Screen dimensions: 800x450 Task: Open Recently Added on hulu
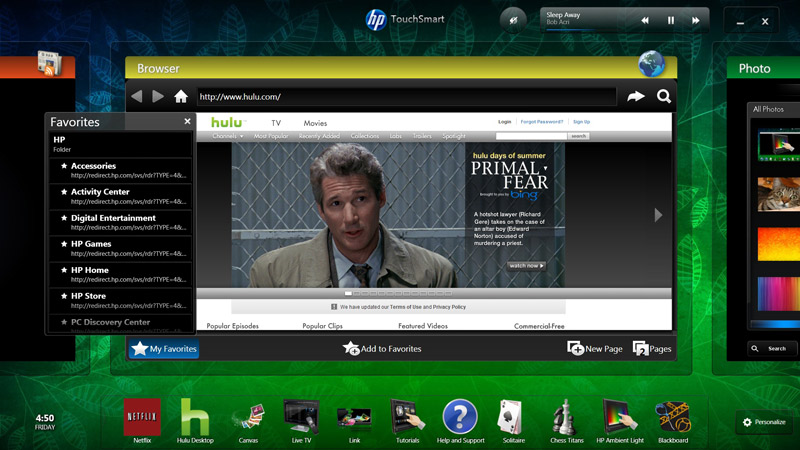point(319,136)
